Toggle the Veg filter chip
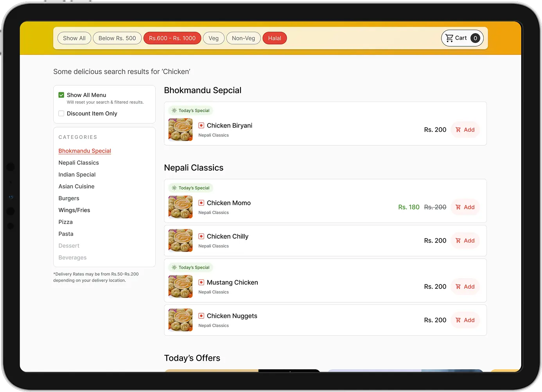 pyautogui.click(x=214, y=38)
